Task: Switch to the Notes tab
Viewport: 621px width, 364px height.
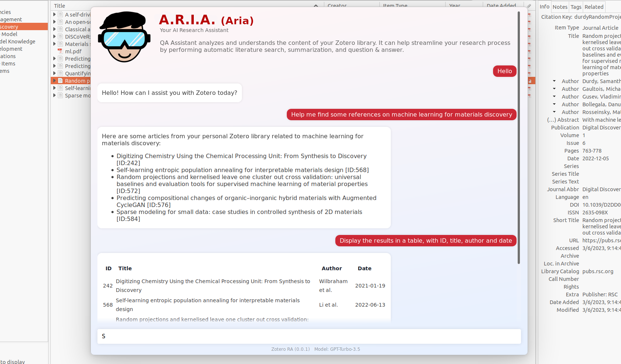Action: coord(560,7)
